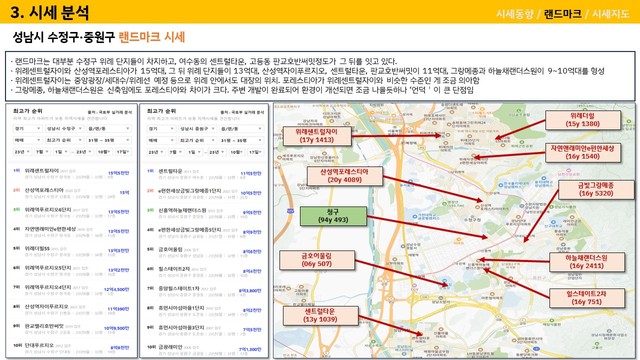This screenshot has width=640, height=360.
Task: Select rank 5 위례더힐55 row
Action: tap(71, 251)
